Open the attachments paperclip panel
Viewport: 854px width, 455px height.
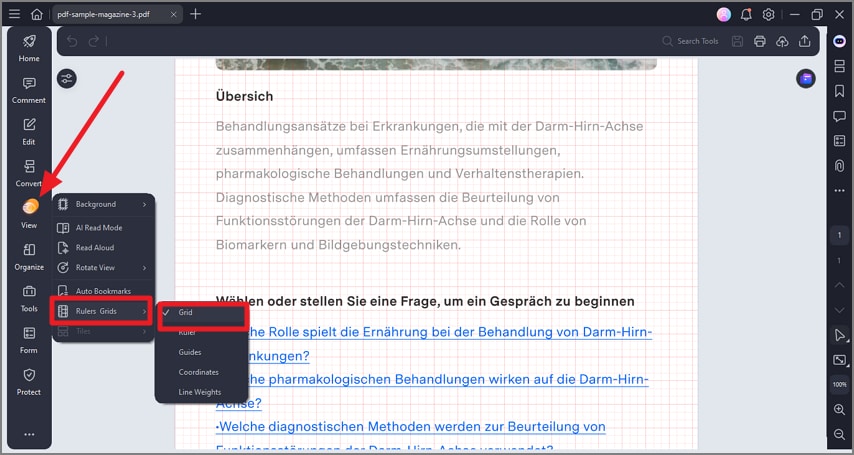(x=839, y=166)
